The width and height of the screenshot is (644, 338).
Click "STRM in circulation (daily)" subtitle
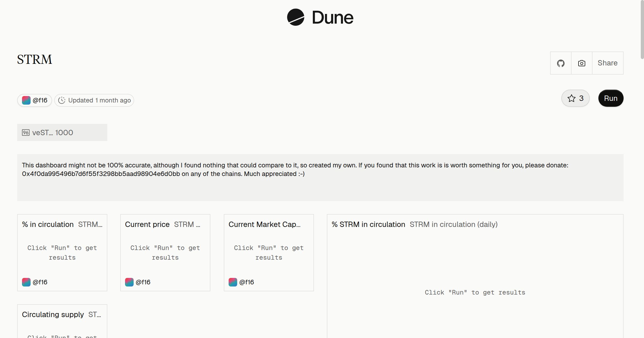453,224
